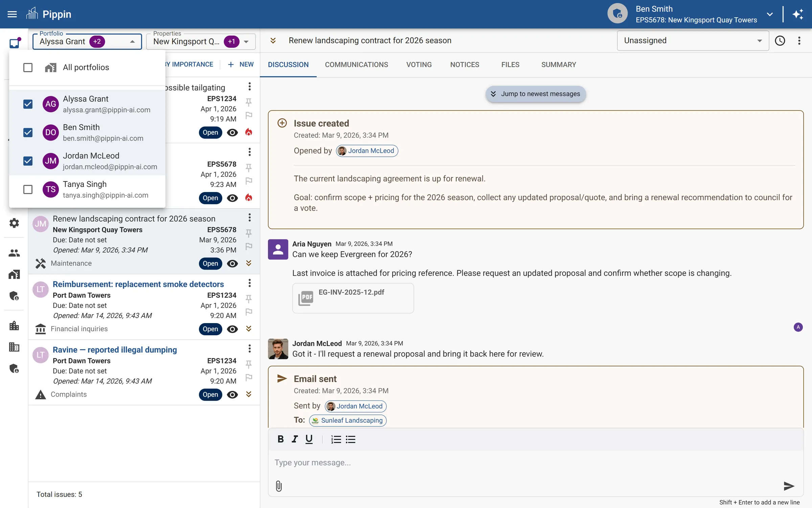Enable the All portfolios checkbox
Viewport: 812px width, 508px height.
[28, 67]
